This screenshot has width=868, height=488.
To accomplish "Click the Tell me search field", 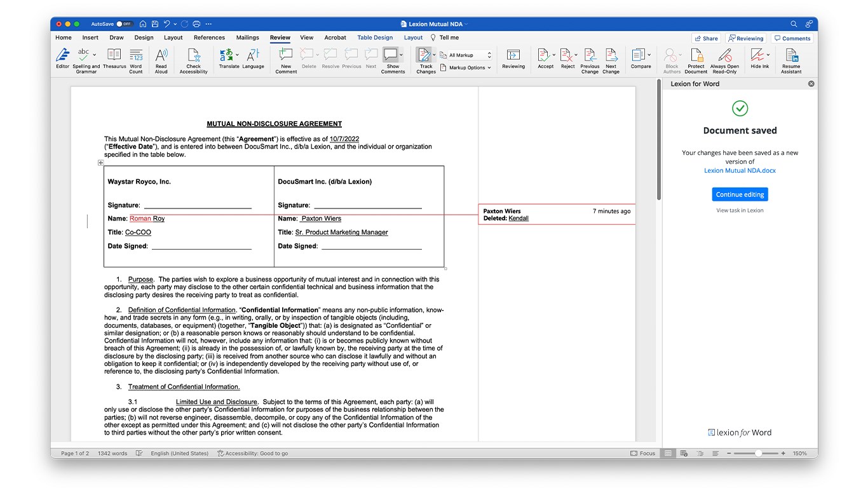I will [444, 37].
